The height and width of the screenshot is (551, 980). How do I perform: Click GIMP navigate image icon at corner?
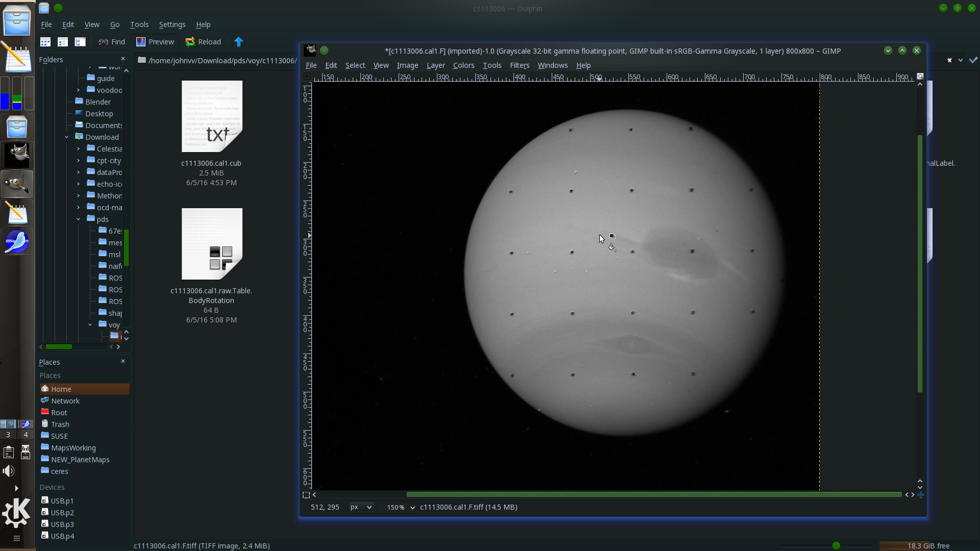[920, 495]
